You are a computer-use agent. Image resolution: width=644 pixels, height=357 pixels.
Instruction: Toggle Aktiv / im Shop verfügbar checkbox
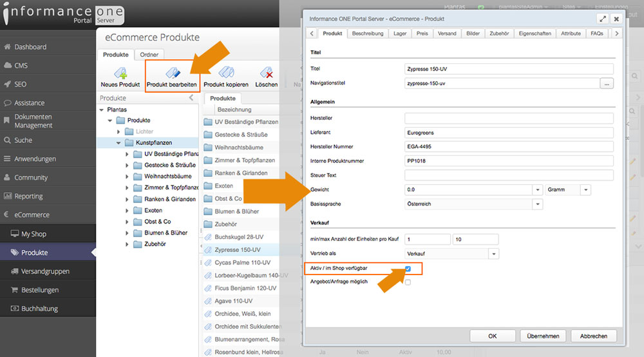pos(408,269)
